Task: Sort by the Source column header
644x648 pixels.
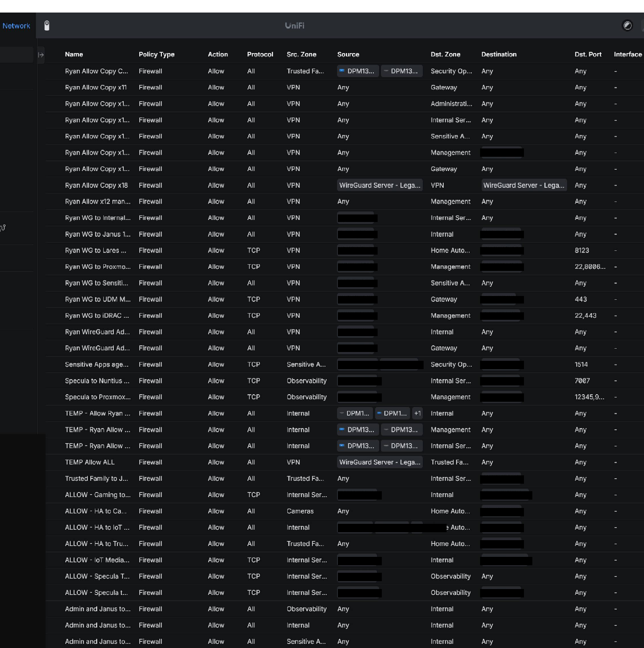Action: (348, 54)
